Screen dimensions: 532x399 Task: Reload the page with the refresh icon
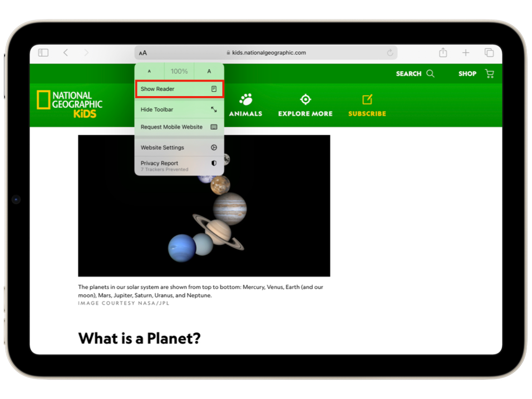coord(390,53)
